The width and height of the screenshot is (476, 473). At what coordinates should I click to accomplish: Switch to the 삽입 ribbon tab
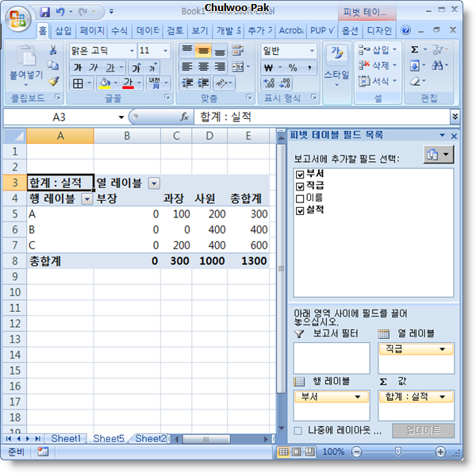pos(63,30)
